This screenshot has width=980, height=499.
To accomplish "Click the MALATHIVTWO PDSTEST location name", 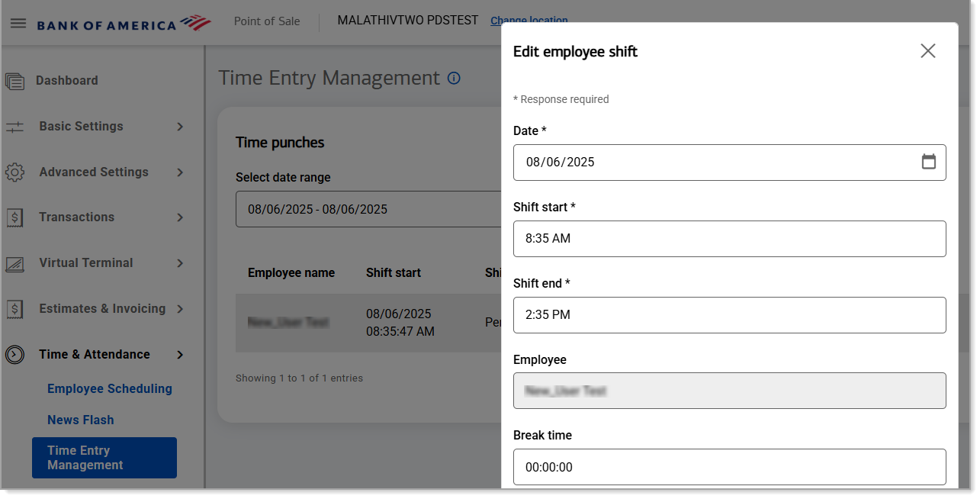I will [408, 21].
